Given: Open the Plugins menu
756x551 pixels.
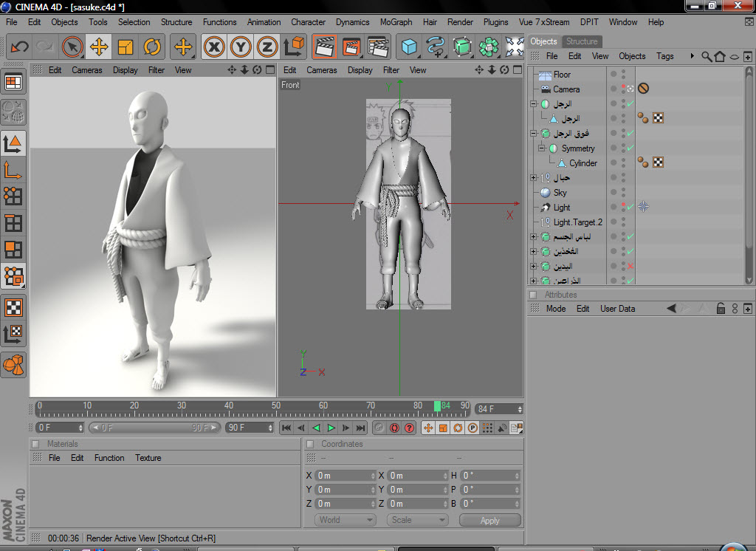Looking at the screenshot, I should [495, 22].
